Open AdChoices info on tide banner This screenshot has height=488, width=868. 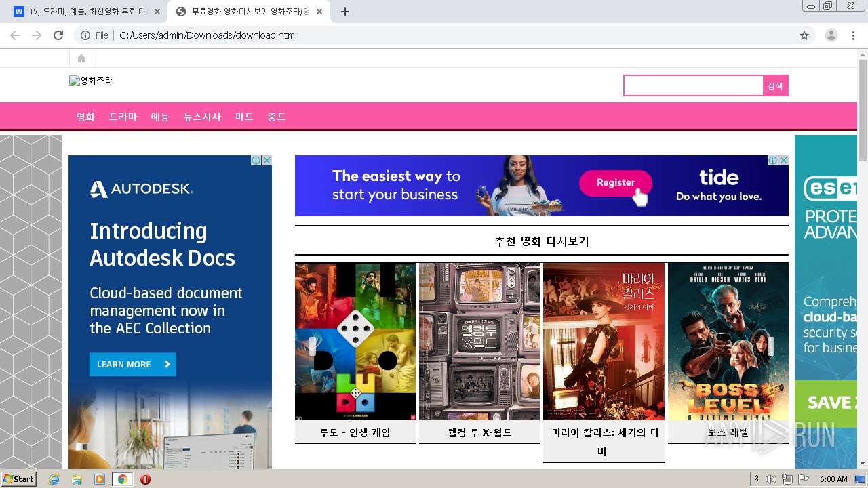773,161
